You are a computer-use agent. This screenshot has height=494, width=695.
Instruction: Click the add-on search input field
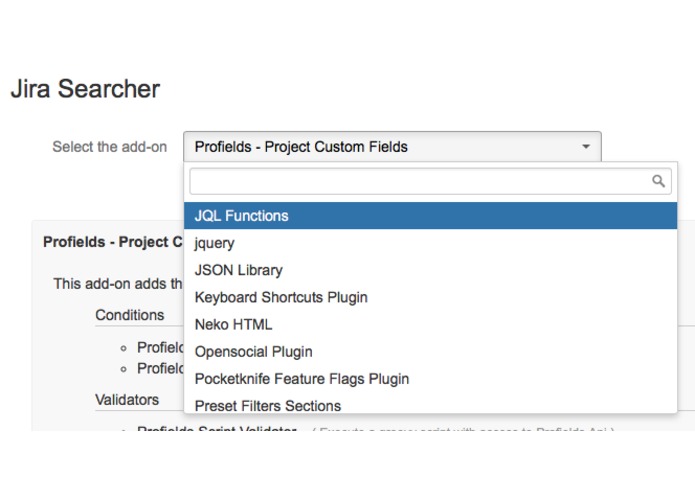click(x=430, y=181)
